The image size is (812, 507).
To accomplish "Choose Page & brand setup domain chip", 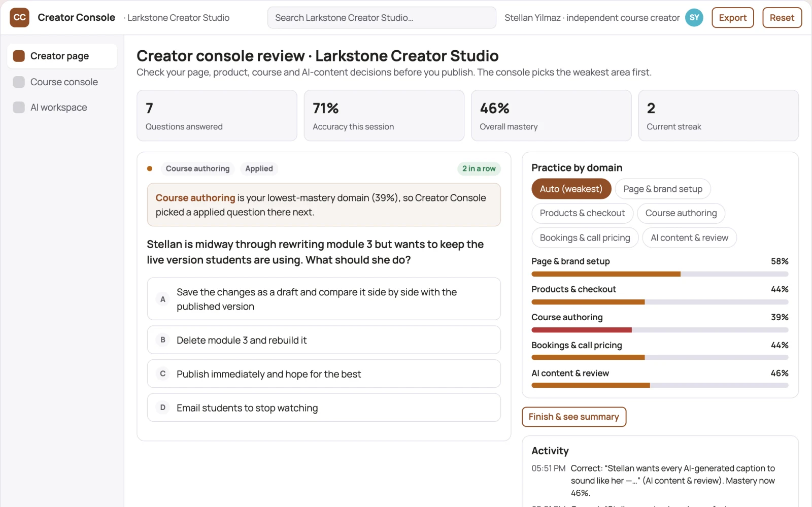I will pyautogui.click(x=663, y=189).
